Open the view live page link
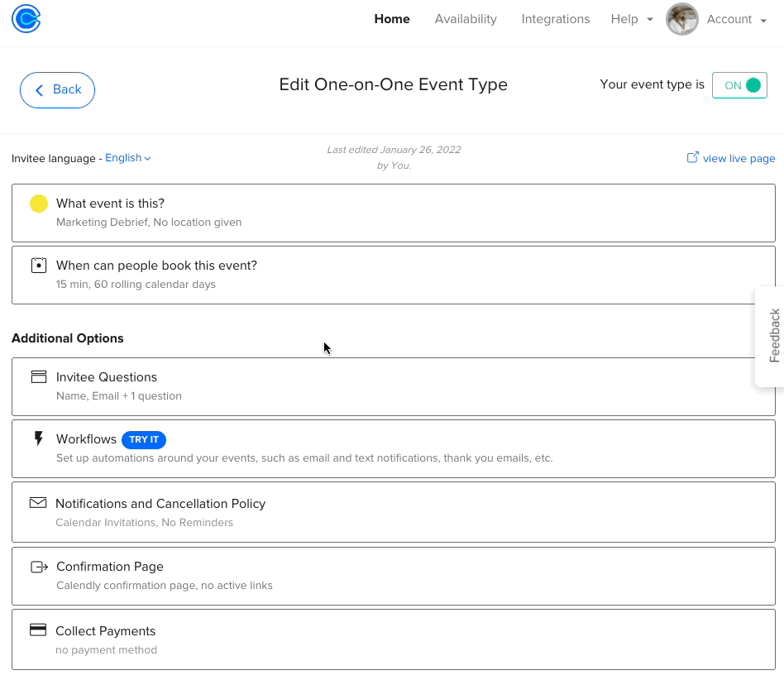The image size is (784, 680). pos(739,157)
